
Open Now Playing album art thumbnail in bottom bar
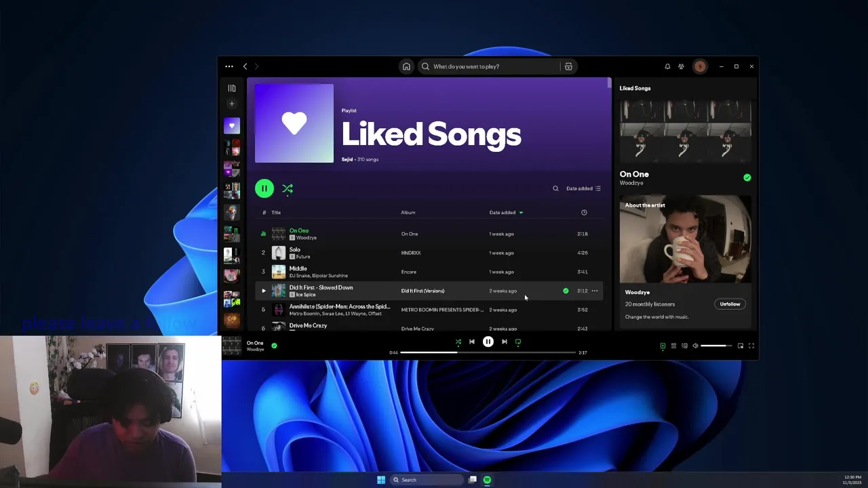232,346
